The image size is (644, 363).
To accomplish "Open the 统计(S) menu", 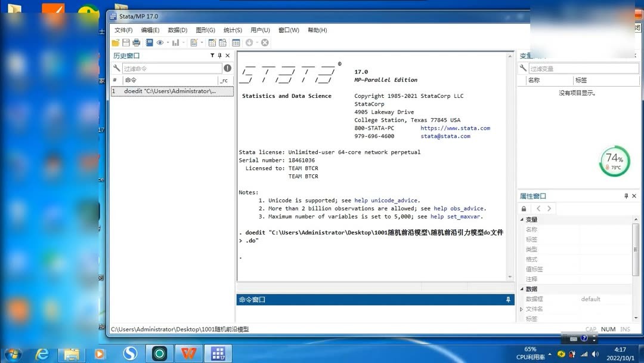I will [x=232, y=30].
